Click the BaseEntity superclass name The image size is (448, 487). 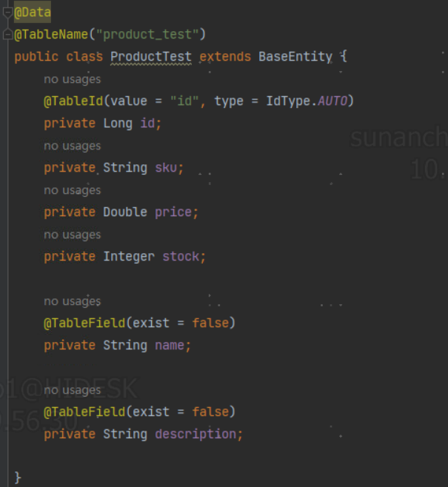295,56
